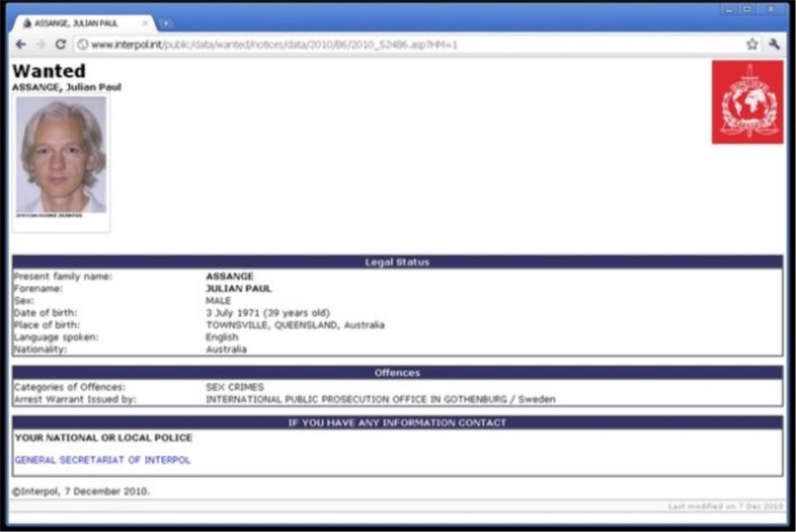
Task: Select the MALE sex value
Action: pyautogui.click(x=218, y=301)
